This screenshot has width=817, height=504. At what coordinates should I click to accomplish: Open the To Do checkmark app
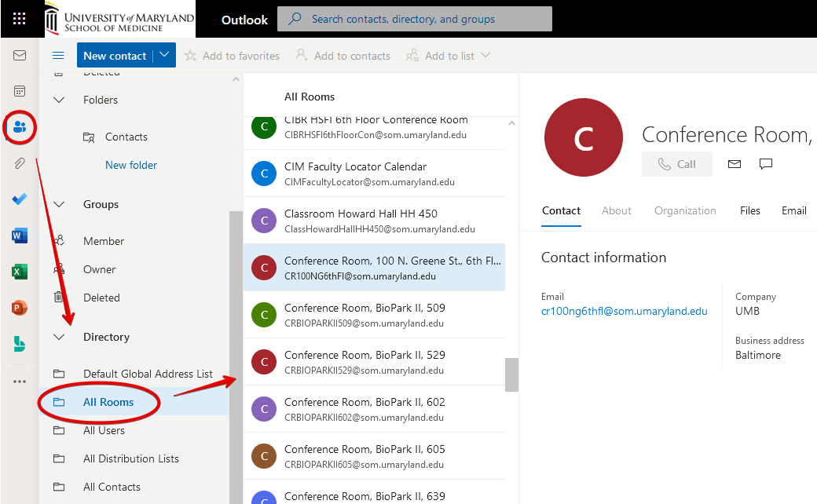(x=20, y=199)
